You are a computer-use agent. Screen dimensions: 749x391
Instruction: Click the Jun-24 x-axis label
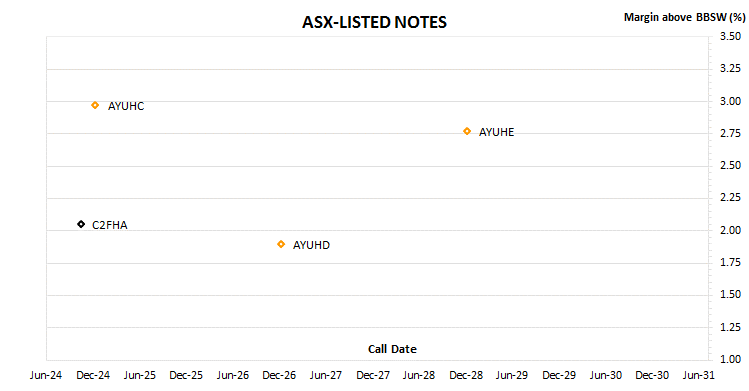pyautogui.click(x=46, y=375)
